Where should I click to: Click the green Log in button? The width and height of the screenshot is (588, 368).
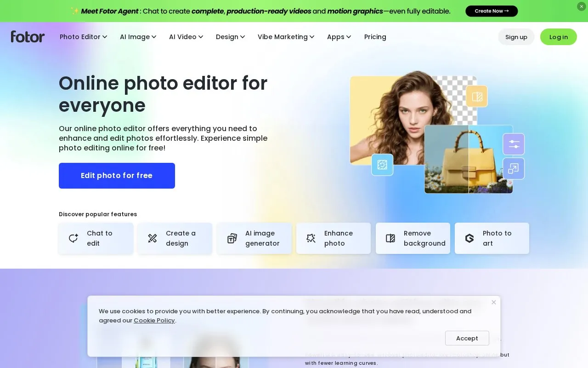(x=559, y=37)
